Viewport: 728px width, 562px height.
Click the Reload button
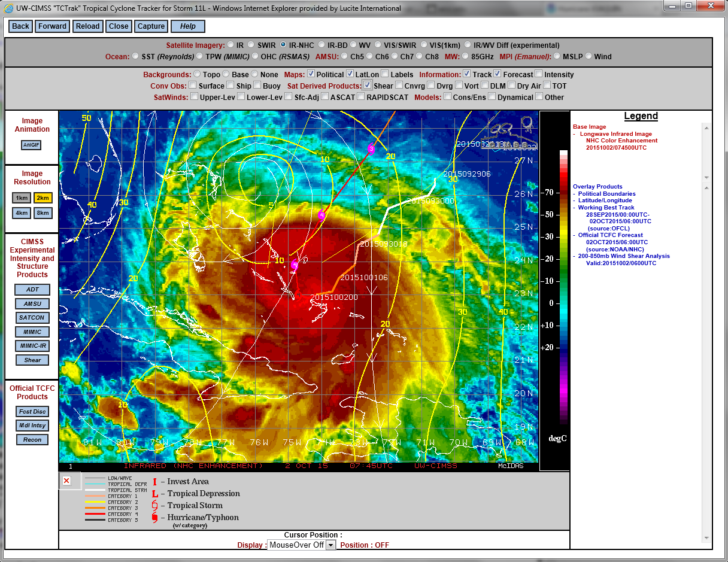click(88, 26)
